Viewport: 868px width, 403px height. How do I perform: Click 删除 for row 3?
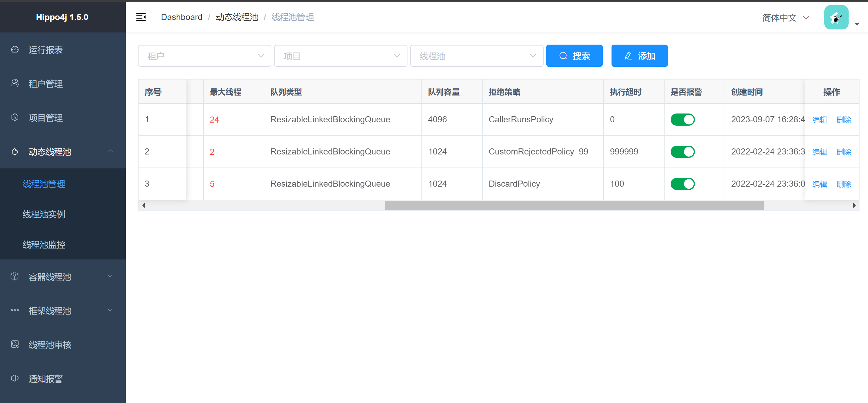click(844, 184)
